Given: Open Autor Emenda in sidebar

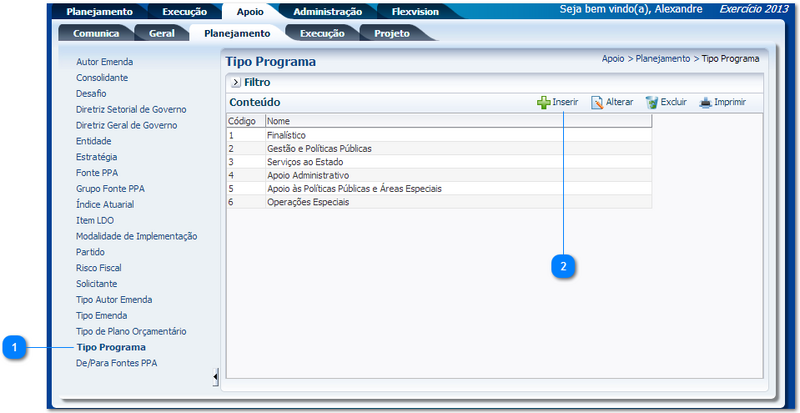Looking at the screenshot, I should (x=104, y=62).
